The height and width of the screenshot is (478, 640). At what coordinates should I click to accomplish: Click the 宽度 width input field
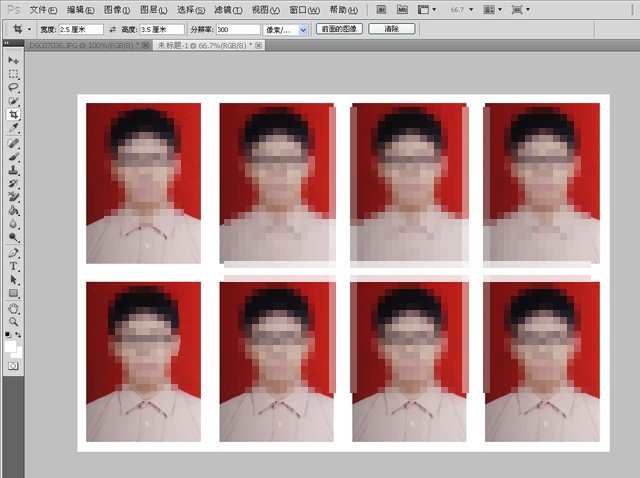pyautogui.click(x=81, y=29)
